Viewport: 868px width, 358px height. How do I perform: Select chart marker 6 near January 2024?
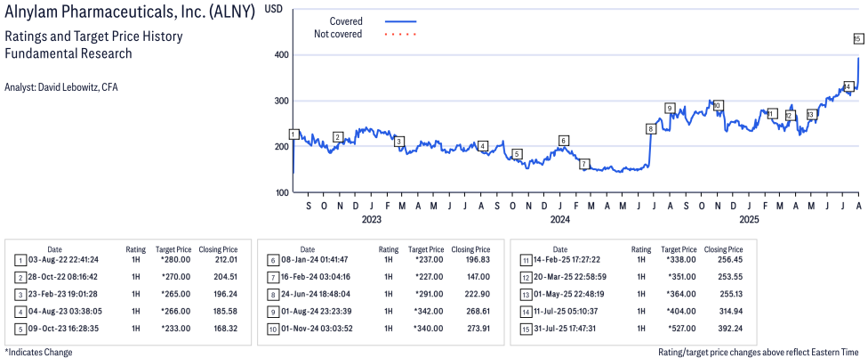click(x=564, y=141)
